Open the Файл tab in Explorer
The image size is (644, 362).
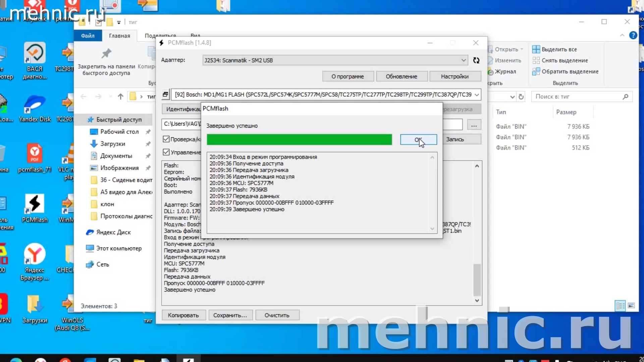88,36
